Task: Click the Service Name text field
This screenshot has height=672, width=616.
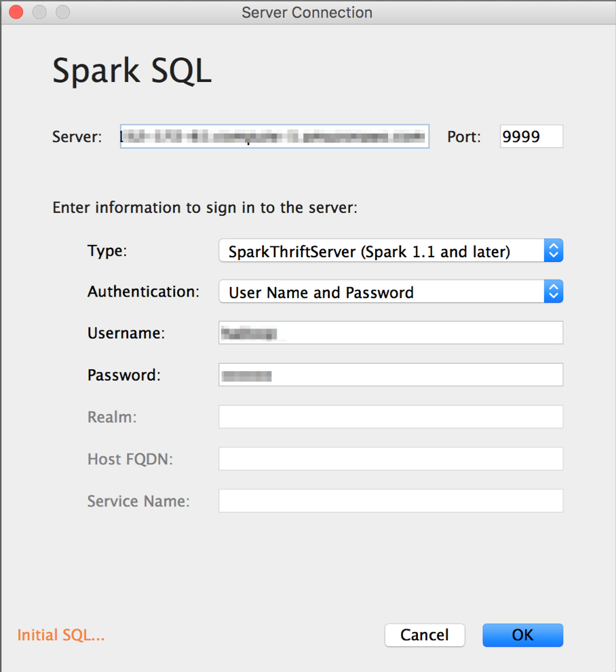Action: [x=390, y=501]
